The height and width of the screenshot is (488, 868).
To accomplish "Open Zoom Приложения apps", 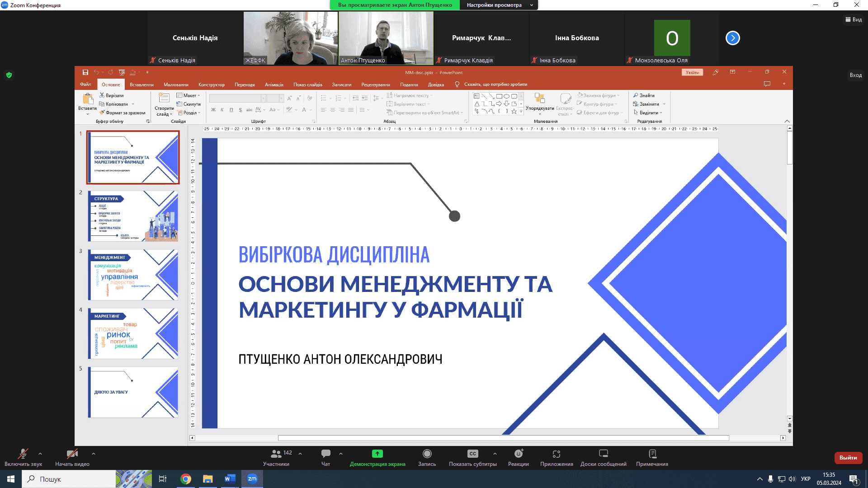I will [557, 457].
